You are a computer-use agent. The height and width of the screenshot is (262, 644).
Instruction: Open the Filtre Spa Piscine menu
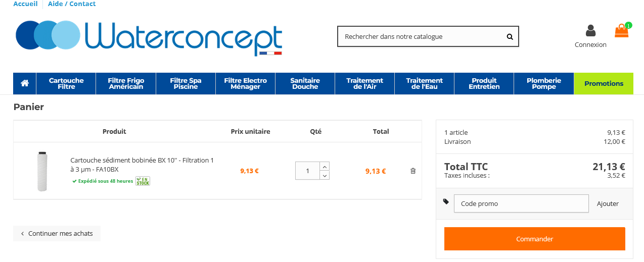tap(186, 83)
